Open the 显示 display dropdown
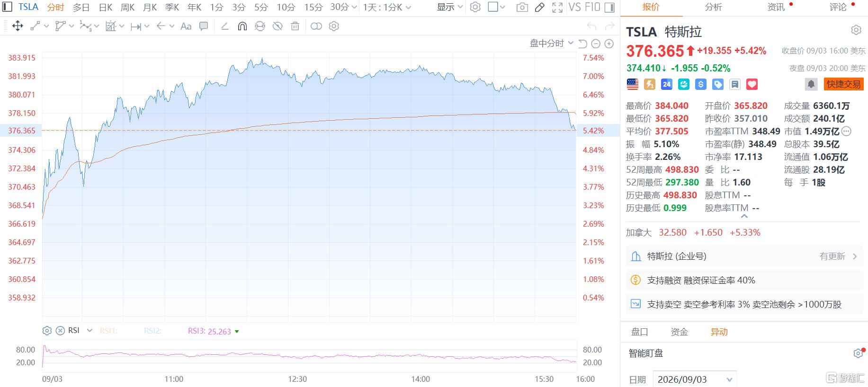This screenshot has height=387, width=868. coord(450,7)
